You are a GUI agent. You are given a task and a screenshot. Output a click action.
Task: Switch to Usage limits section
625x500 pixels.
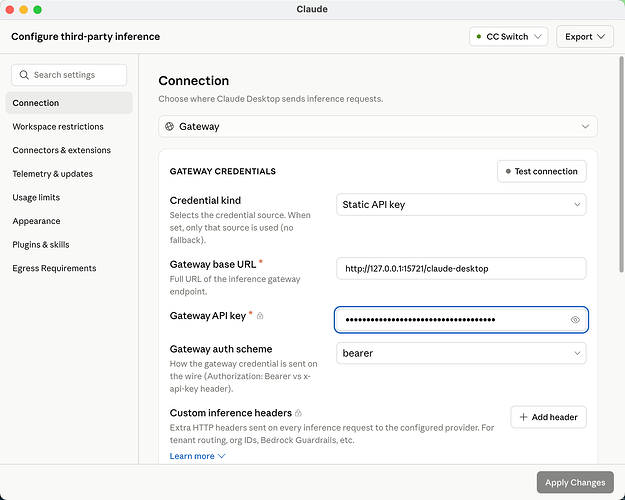(x=69, y=197)
